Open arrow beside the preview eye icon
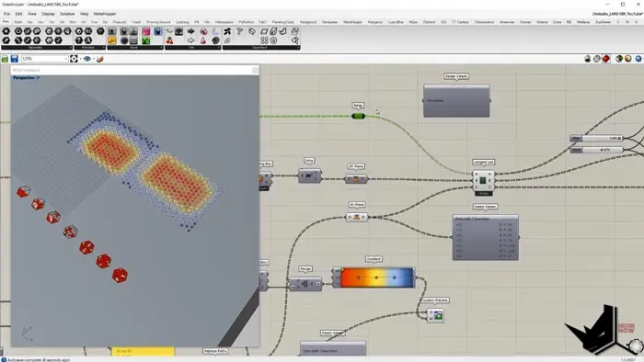 tap(93, 59)
